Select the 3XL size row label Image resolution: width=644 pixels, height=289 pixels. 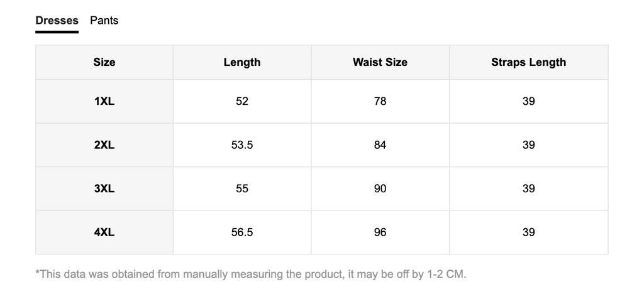(x=104, y=189)
